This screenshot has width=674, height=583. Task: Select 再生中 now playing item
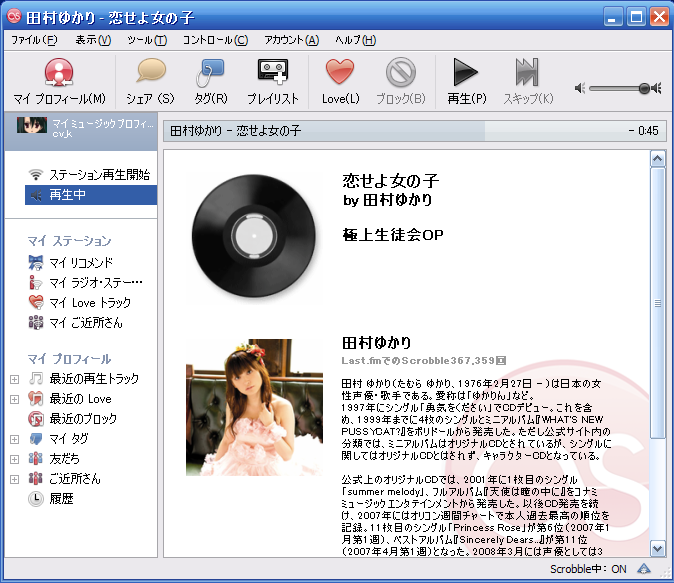(91, 195)
